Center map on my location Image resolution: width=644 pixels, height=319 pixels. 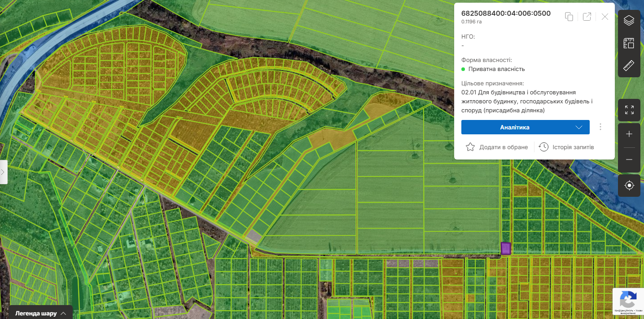[629, 185]
